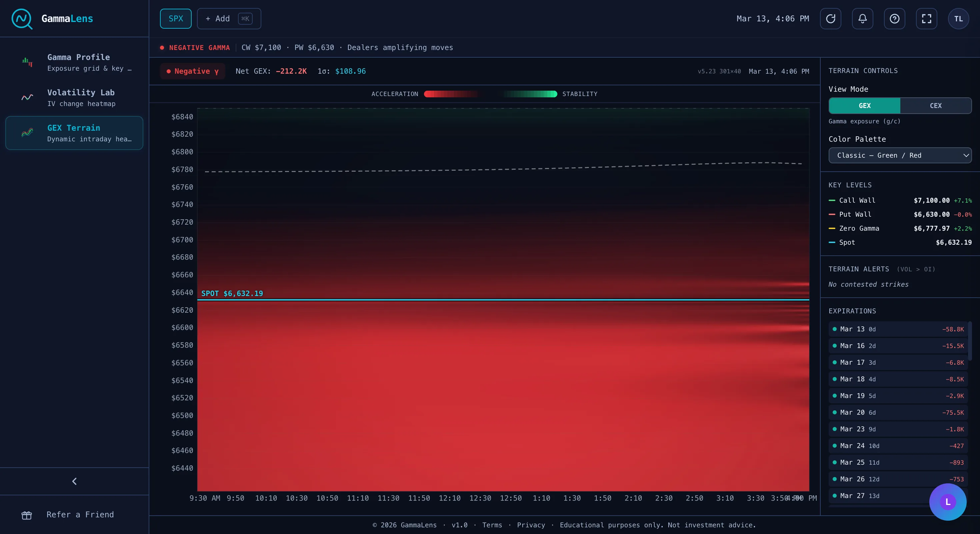
Task: Switch view mode to CEX
Action: (x=936, y=106)
